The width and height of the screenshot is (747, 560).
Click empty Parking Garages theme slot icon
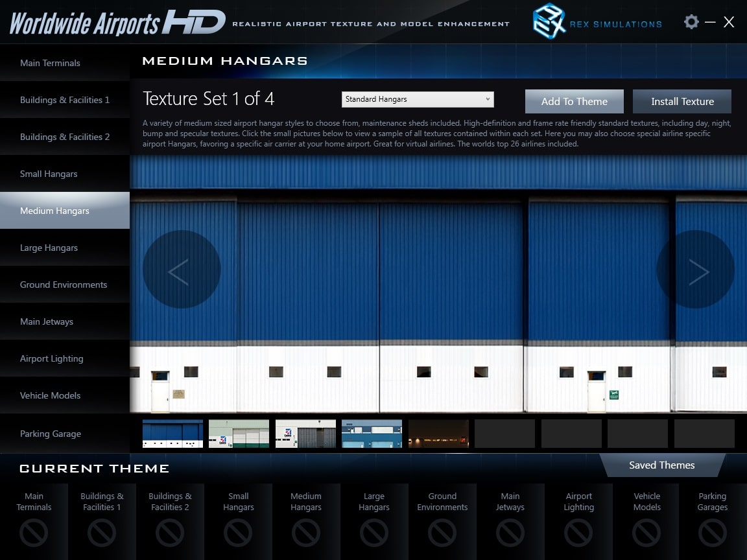point(712,533)
